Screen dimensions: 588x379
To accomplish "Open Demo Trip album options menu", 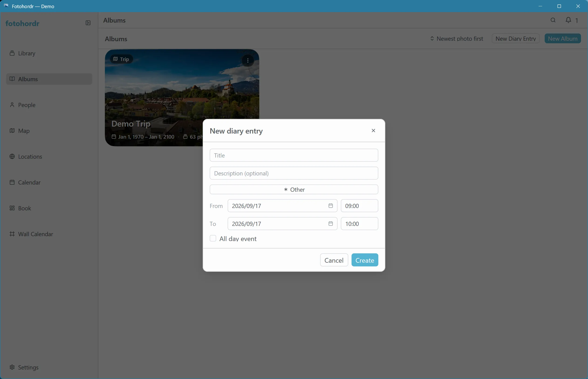I will pyautogui.click(x=248, y=60).
